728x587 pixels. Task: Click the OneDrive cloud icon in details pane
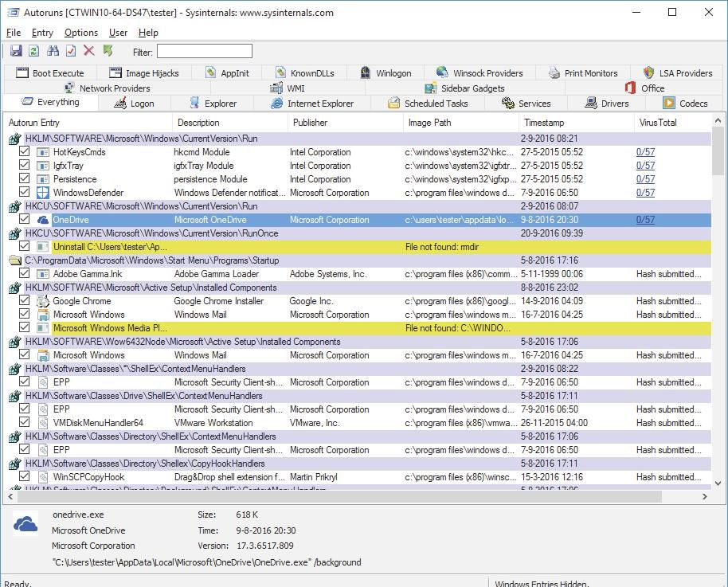click(x=25, y=523)
